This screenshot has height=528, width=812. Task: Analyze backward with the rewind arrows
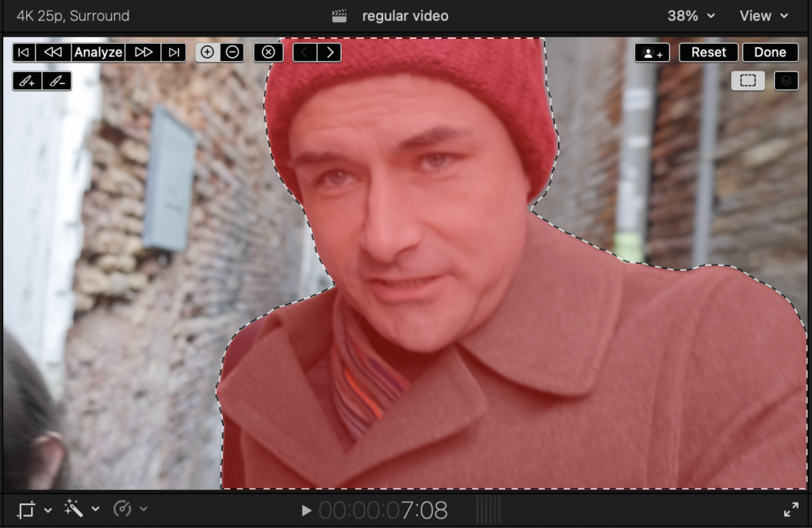click(x=53, y=52)
